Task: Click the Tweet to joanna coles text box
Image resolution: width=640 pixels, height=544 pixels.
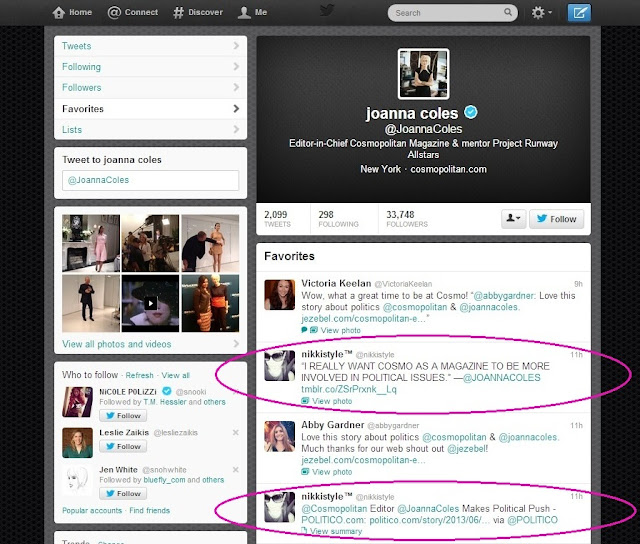Action: pyautogui.click(x=150, y=180)
